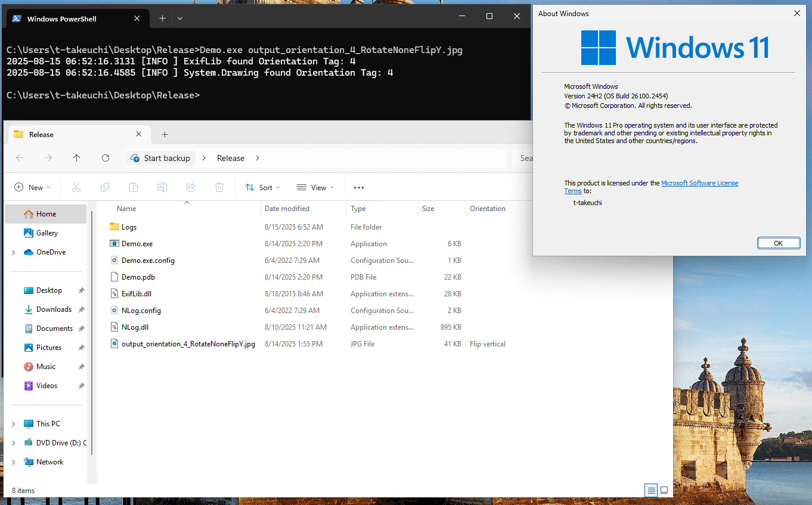The image size is (812, 505).
Task: Click the output_orientation JPG file icon
Action: (115, 343)
